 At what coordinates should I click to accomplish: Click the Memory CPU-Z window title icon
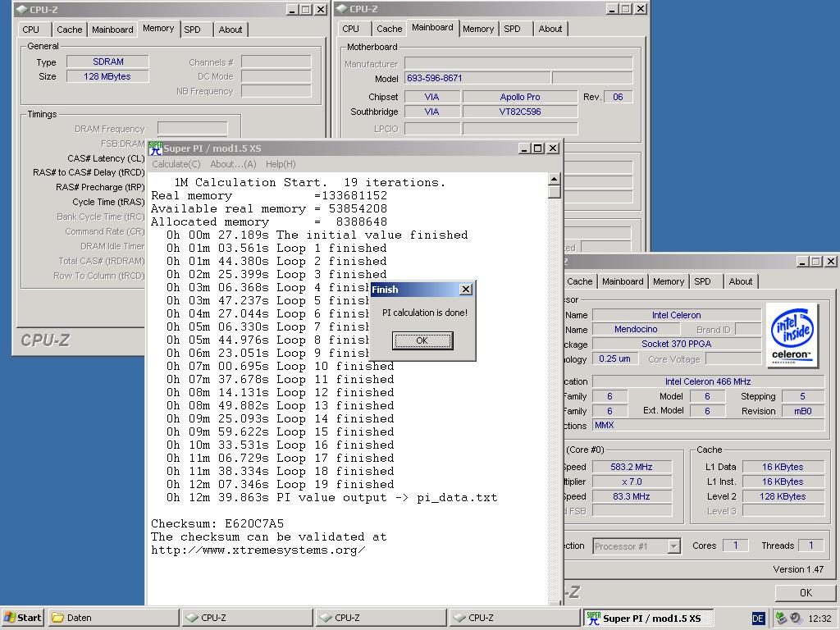tap(22, 10)
